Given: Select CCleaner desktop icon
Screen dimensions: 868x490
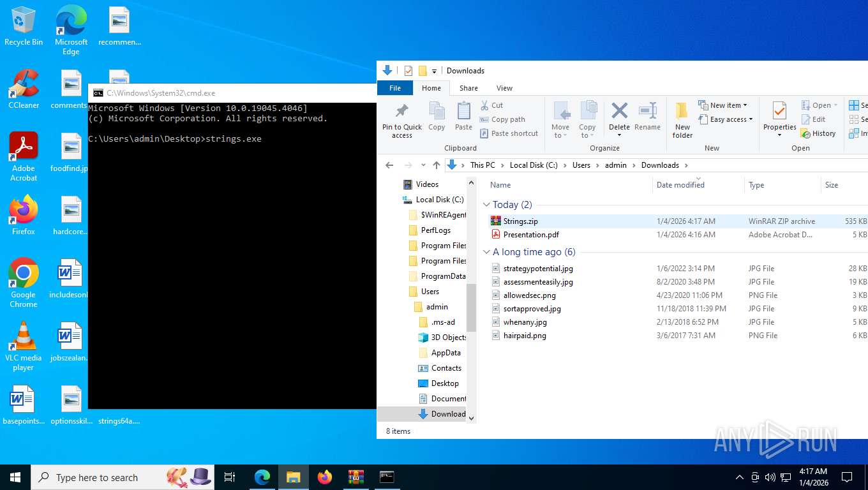Looking at the screenshot, I should pyautogui.click(x=24, y=89).
